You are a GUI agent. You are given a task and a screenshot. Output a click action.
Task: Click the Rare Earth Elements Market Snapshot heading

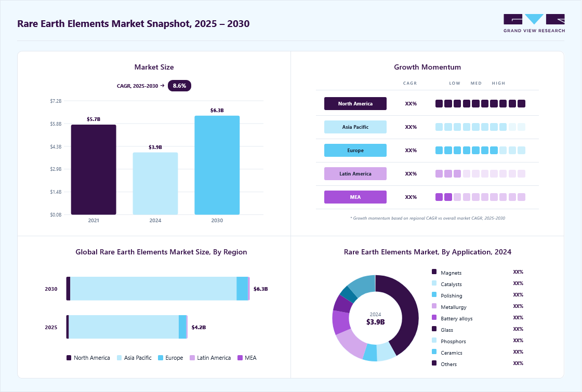(x=133, y=24)
